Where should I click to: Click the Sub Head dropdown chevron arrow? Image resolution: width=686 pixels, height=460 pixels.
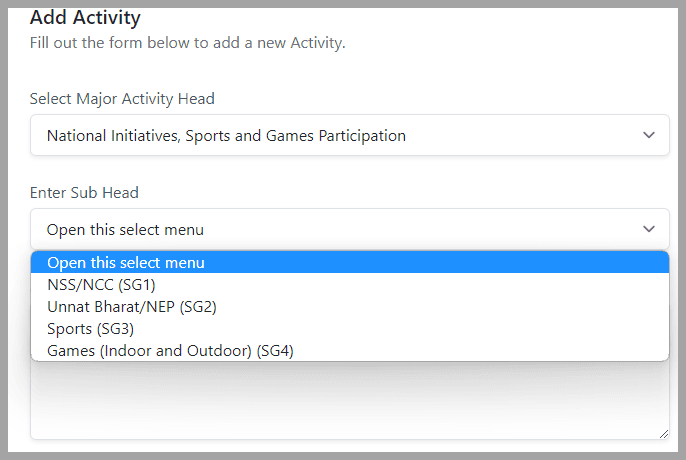(x=648, y=229)
